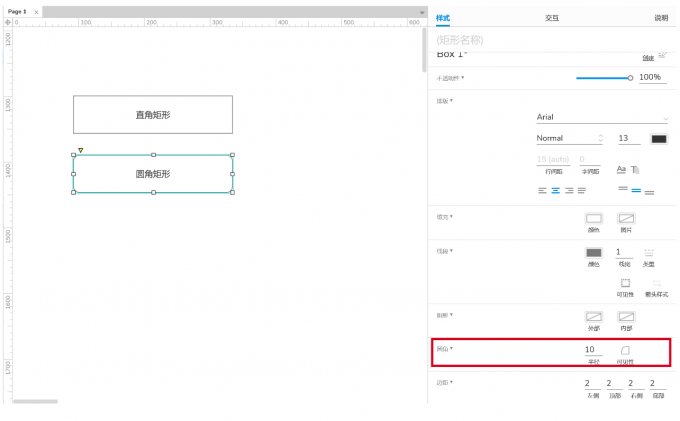This screenshot has width=680, height=421.
Task: Click the line spacing 15 (auto) field
Action: 553,160
